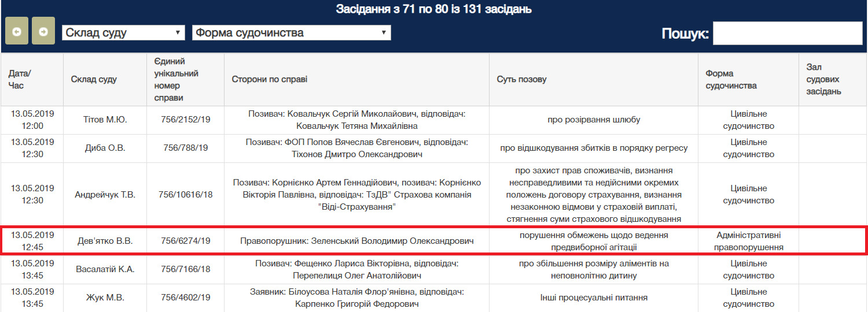868x312 pixels.
Task: Sort by Єдиний унікальний номер справи header
Action: coord(186,80)
